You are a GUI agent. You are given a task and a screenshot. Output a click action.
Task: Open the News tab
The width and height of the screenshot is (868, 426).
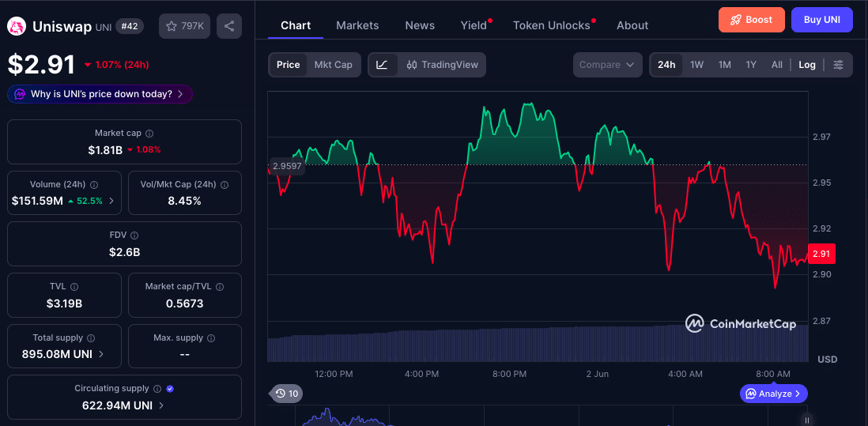click(x=420, y=25)
